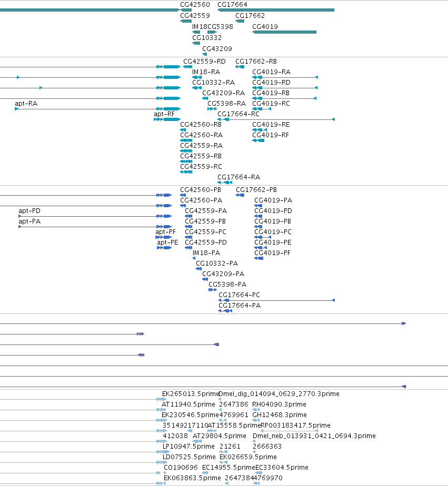448x486 pixels.
Task: Open the apt-RF transcript label
Action: point(164,114)
